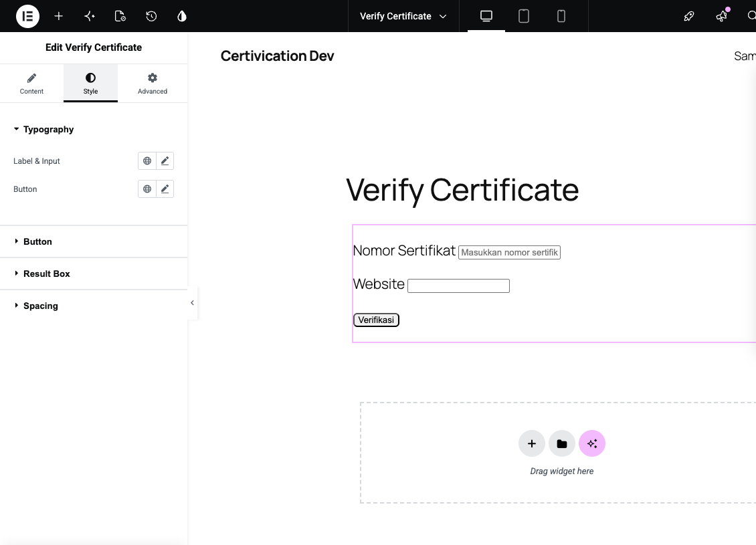The image size is (756, 545).
Task: Open the droplet theme style icon
Action: pyautogui.click(x=182, y=16)
